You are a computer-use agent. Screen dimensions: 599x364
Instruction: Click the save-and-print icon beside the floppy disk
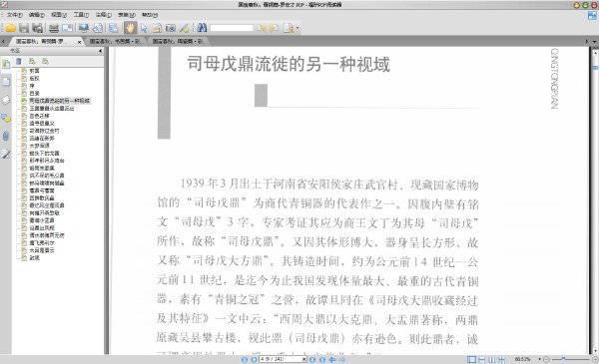point(37,28)
